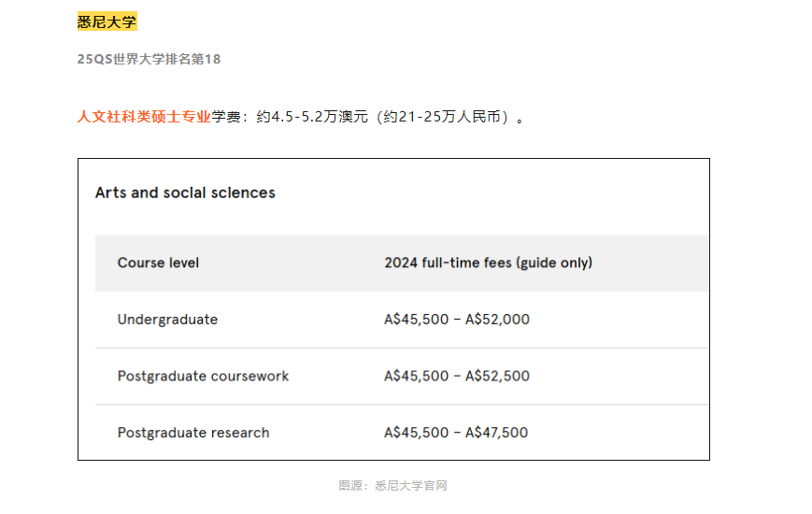Viewport: 812px width, 514px height.
Task: Click the orange text 人文社科类硕士专业
Action: pos(144,117)
